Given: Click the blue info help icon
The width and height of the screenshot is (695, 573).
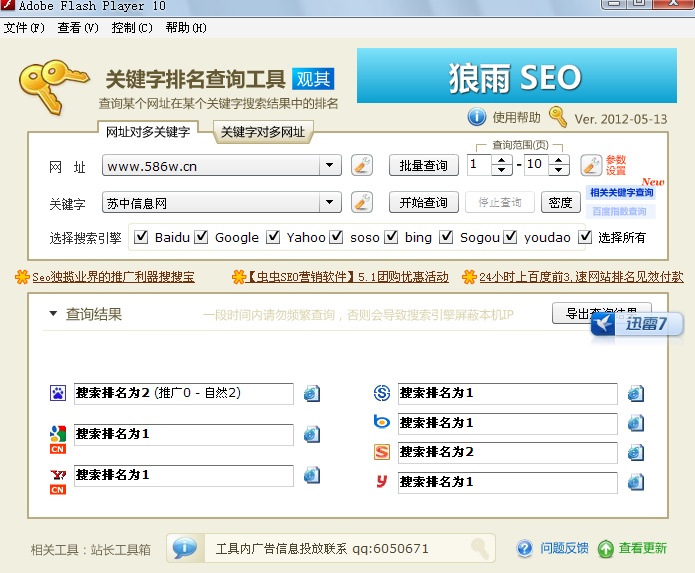Looking at the screenshot, I should click(x=476, y=117).
